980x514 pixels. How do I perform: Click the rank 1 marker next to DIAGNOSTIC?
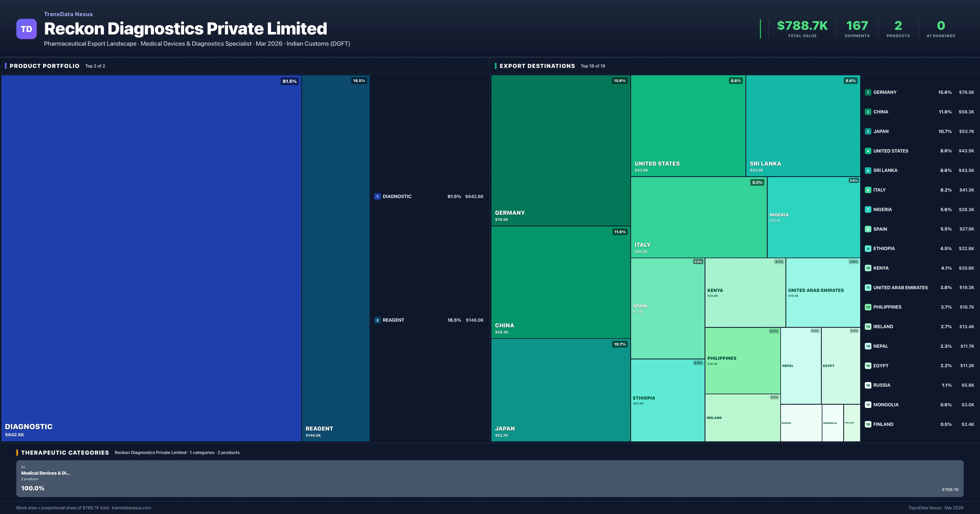point(377,197)
